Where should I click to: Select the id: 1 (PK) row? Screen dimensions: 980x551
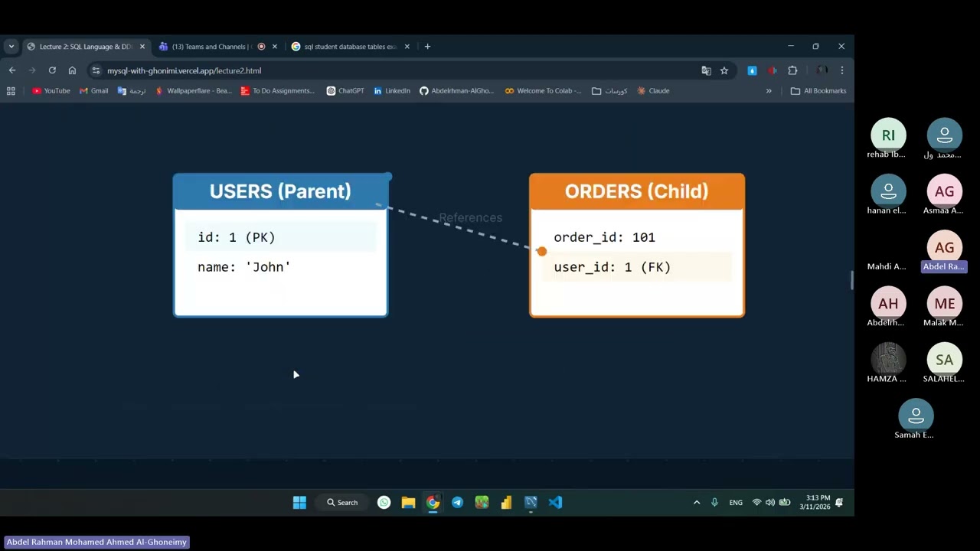280,237
